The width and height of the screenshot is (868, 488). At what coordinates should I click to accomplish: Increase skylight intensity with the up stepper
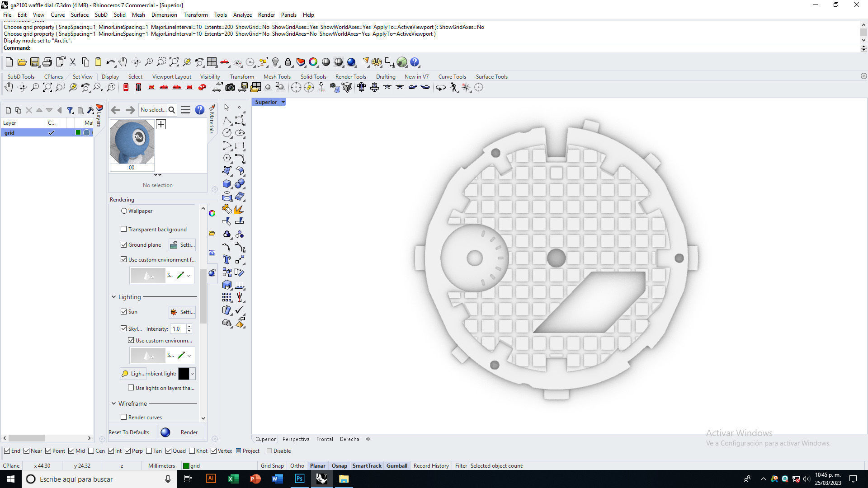click(189, 326)
